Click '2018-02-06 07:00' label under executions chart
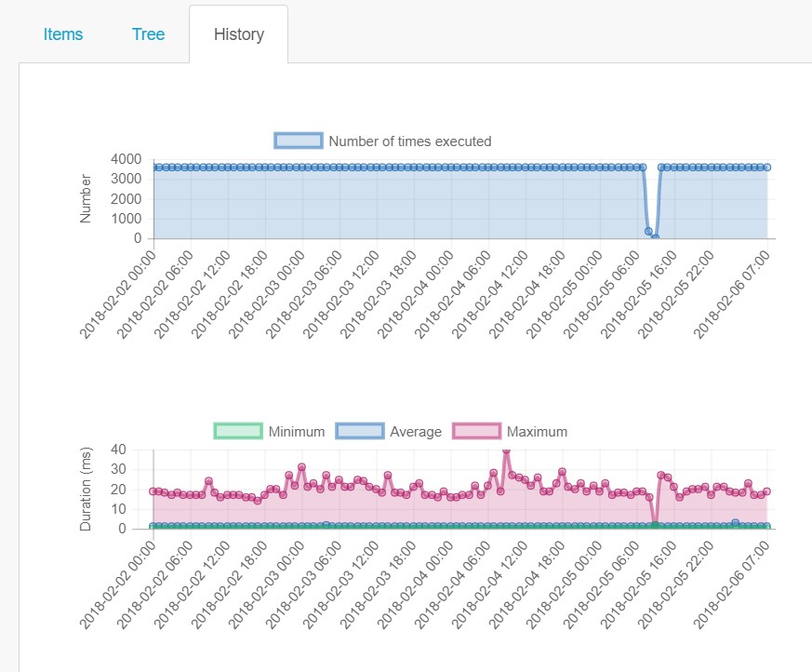Viewport: 812px width, 672px height. [732, 295]
